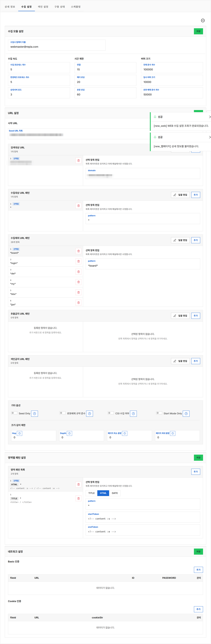Add a Basic 인증 entry
This screenshot has height=644, width=211.
(x=198, y=570)
